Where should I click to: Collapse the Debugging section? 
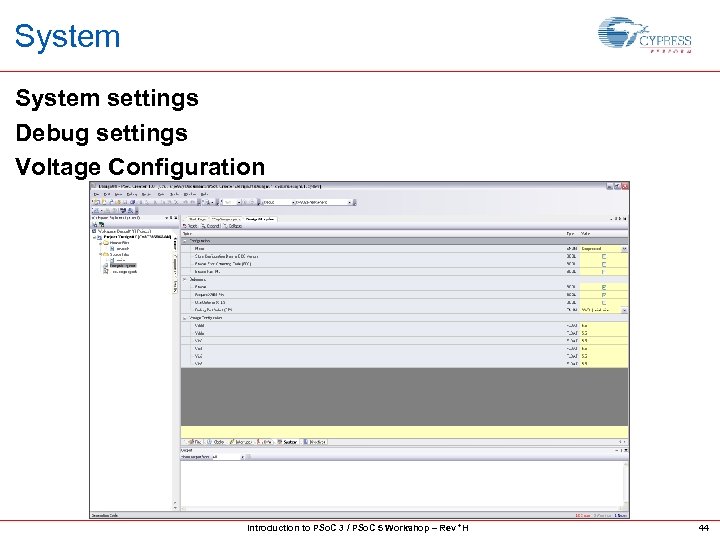coord(185,279)
